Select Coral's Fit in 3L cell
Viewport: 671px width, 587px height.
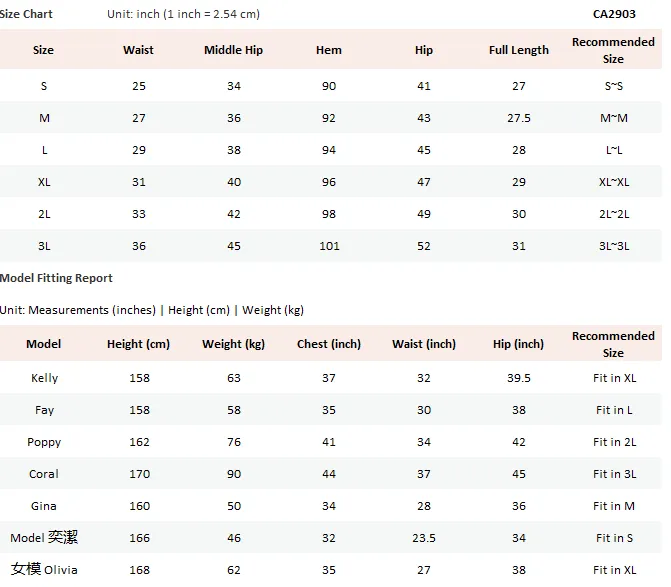[615, 474]
